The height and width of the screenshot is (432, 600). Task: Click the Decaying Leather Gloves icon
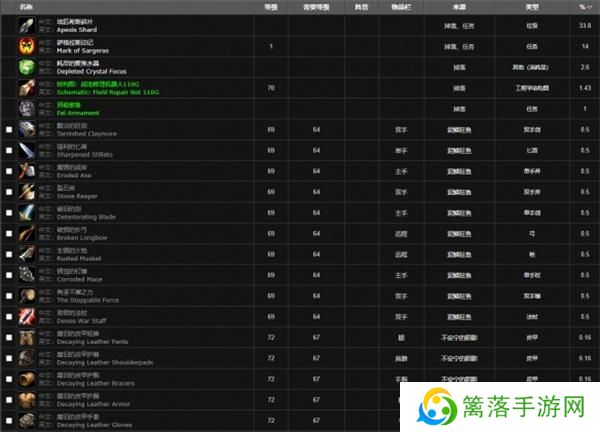pyautogui.click(x=27, y=421)
